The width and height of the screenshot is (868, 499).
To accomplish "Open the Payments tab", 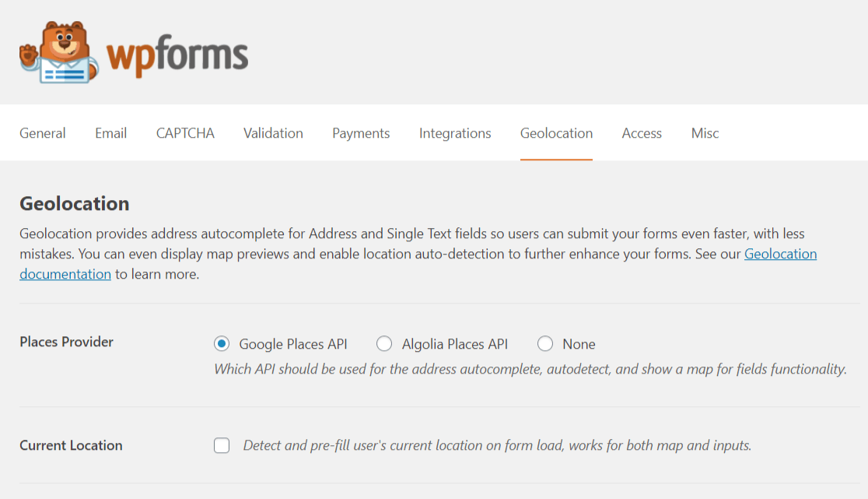I will pos(361,133).
